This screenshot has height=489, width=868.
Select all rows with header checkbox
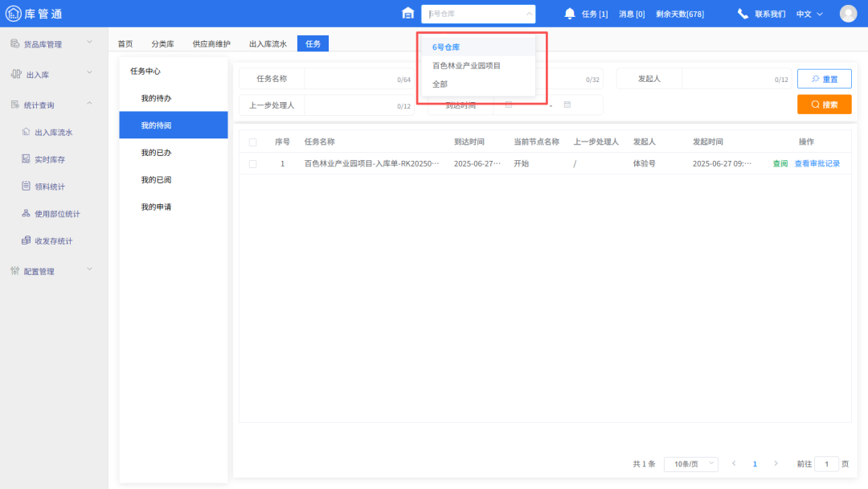(x=253, y=142)
